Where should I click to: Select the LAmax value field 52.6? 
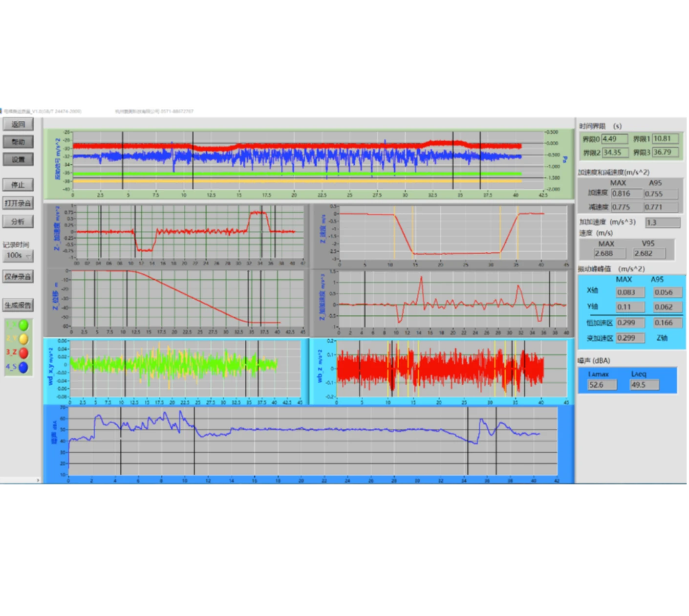click(602, 385)
